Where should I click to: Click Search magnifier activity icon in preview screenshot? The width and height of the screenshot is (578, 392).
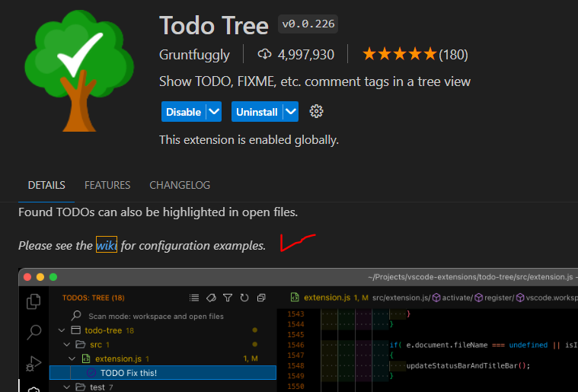pos(34,332)
